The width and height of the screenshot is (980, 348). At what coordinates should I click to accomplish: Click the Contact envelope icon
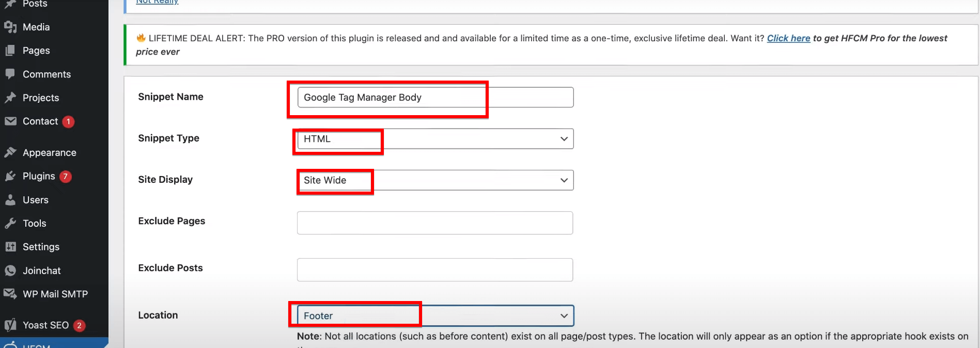[x=10, y=121]
